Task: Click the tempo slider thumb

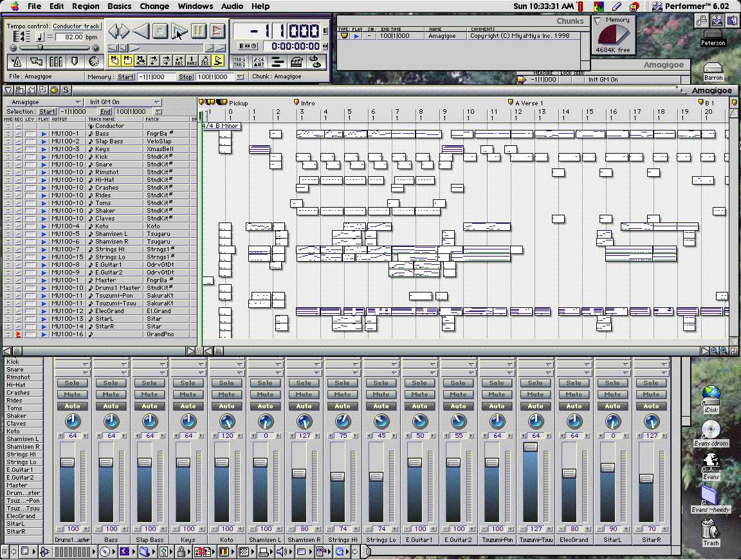Action: coord(41,48)
